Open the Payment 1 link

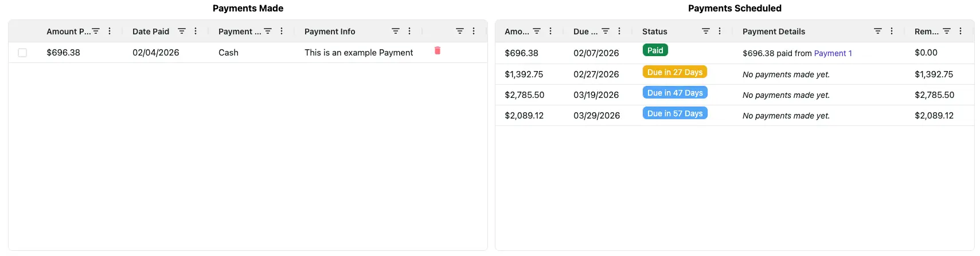pyautogui.click(x=833, y=53)
